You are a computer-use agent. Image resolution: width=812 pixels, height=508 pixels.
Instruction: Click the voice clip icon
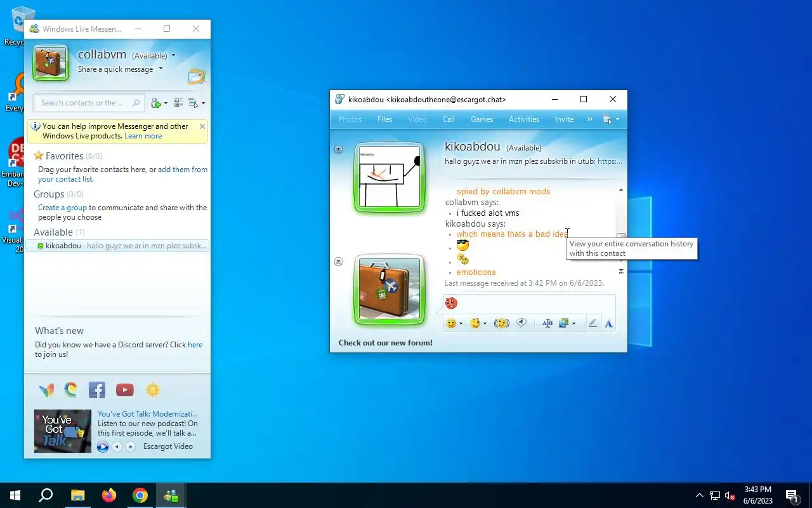(521, 323)
